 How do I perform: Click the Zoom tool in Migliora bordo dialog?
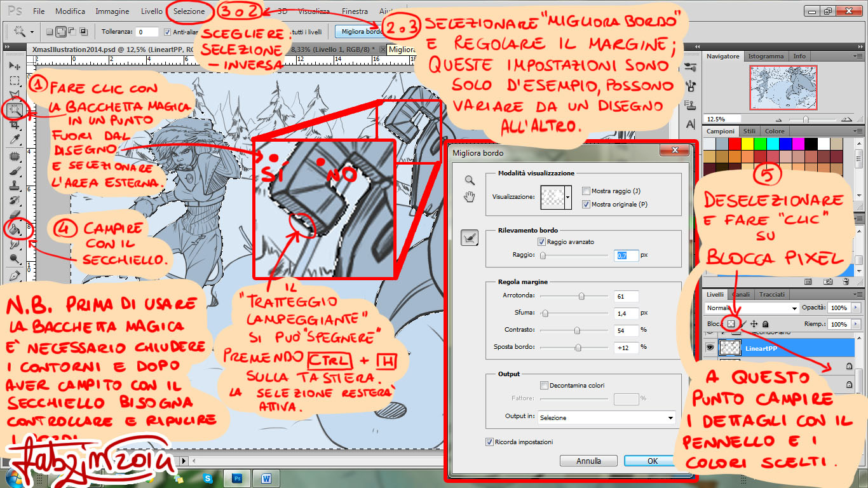click(x=470, y=180)
